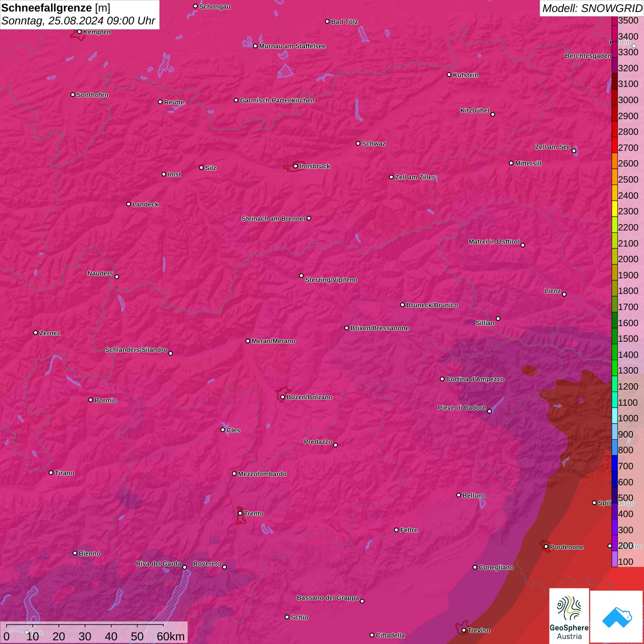
Task: Click the 1000 cyan legend swatch
Action: 615,415
